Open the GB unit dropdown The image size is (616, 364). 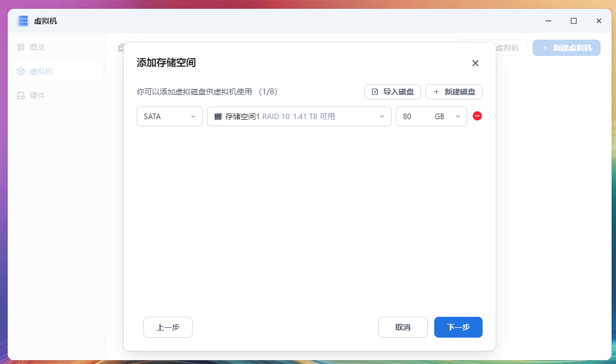coord(448,116)
